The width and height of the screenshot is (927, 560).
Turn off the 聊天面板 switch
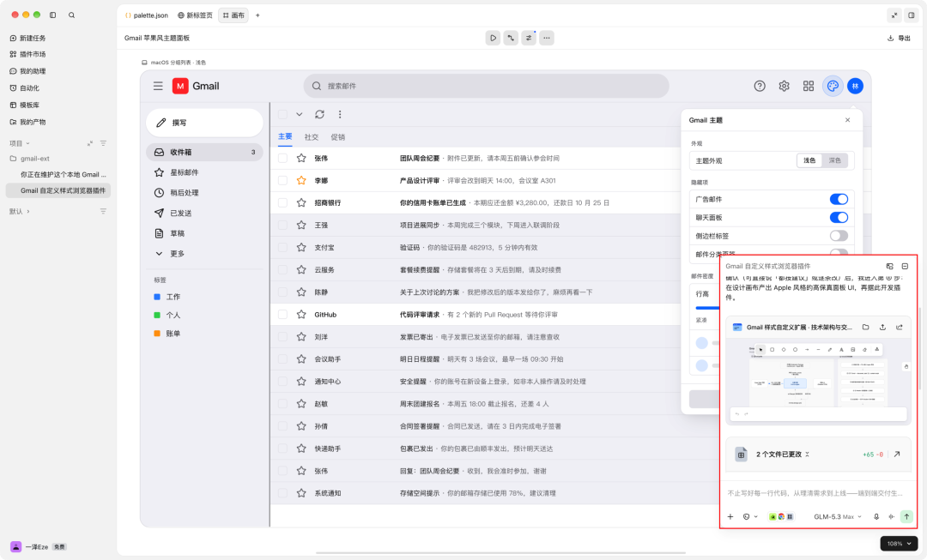[x=839, y=217]
